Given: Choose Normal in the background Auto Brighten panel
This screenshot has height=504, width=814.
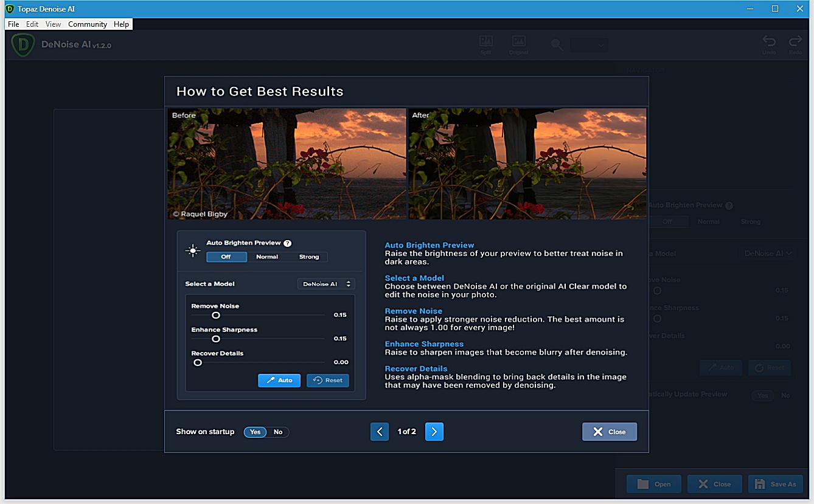Looking at the screenshot, I should [709, 222].
